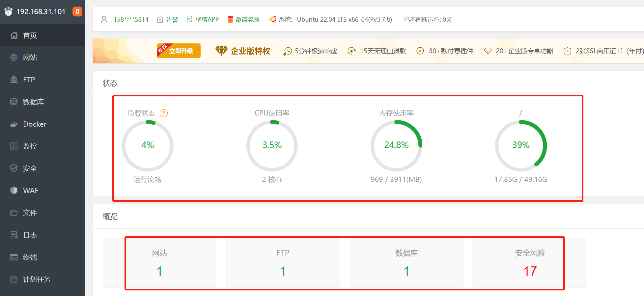This screenshot has width=644, height=296.
Task: Click the database icon beside 数据库
Action: tap(14, 102)
